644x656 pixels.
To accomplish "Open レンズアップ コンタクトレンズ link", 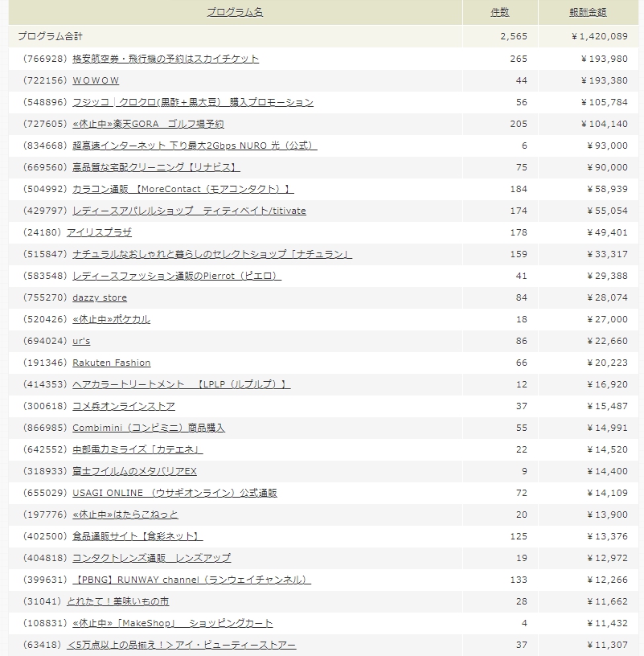I will coord(151,559).
